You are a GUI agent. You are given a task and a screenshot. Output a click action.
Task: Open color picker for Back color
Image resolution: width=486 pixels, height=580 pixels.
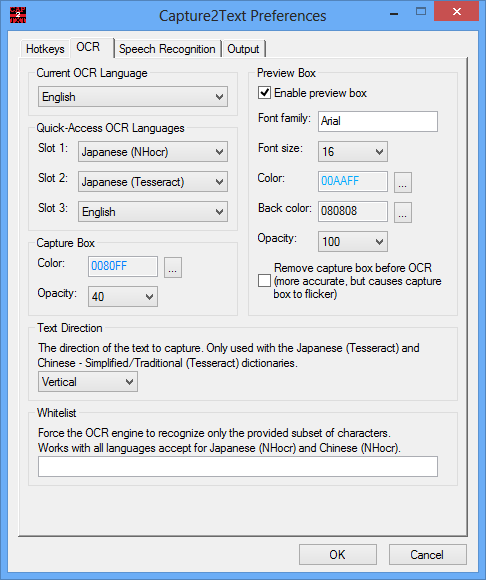pos(403,213)
